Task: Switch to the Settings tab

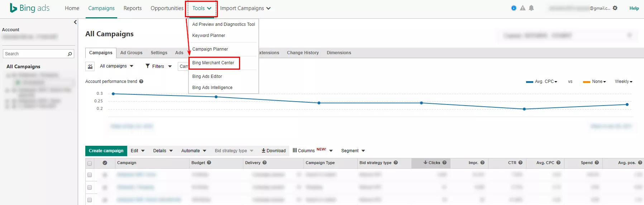Action: (159, 53)
